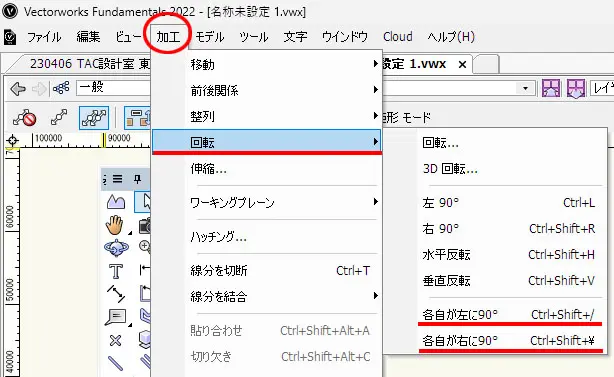The height and width of the screenshot is (377, 614).
Task: Click the 一般 class field
Action: click(x=114, y=88)
